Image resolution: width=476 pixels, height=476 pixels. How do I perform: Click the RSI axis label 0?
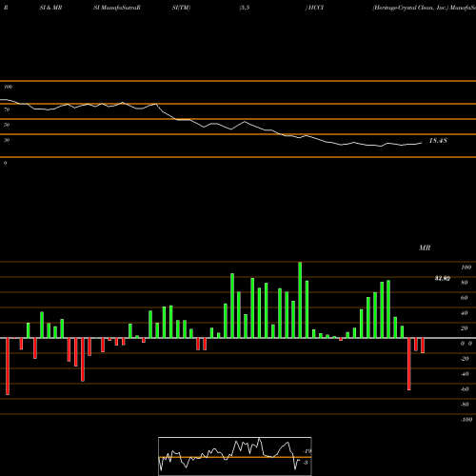pyautogui.click(x=5, y=163)
